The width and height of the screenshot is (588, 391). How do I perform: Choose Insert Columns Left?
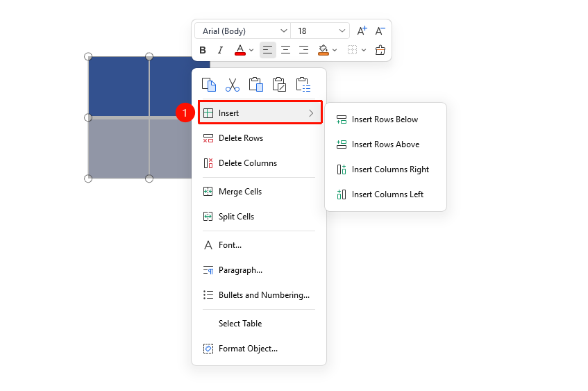(385, 194)
